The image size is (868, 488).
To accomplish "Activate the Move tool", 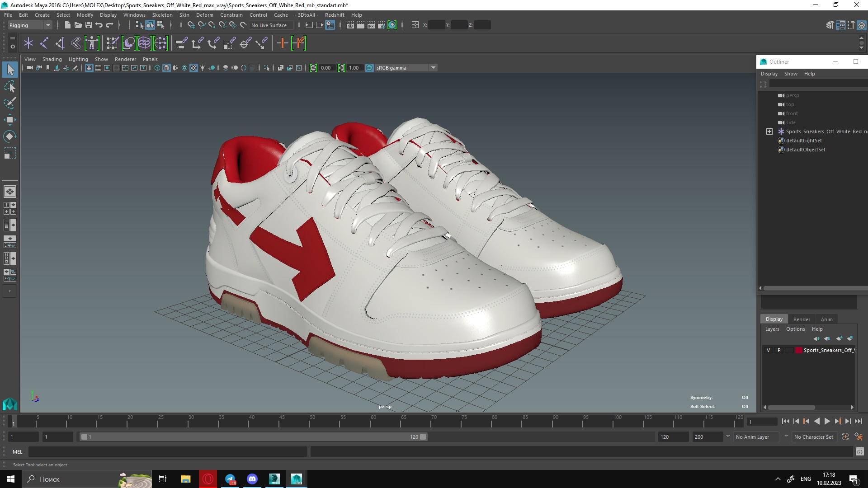I will coord(10,120).
